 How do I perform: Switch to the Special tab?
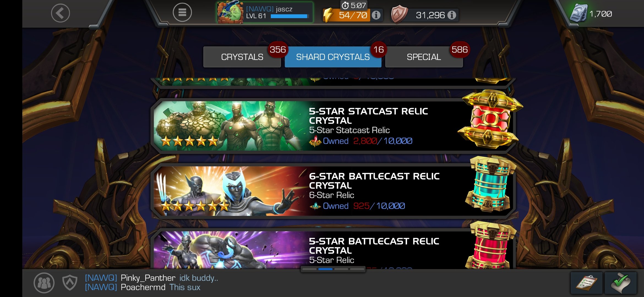coord(424,57)
